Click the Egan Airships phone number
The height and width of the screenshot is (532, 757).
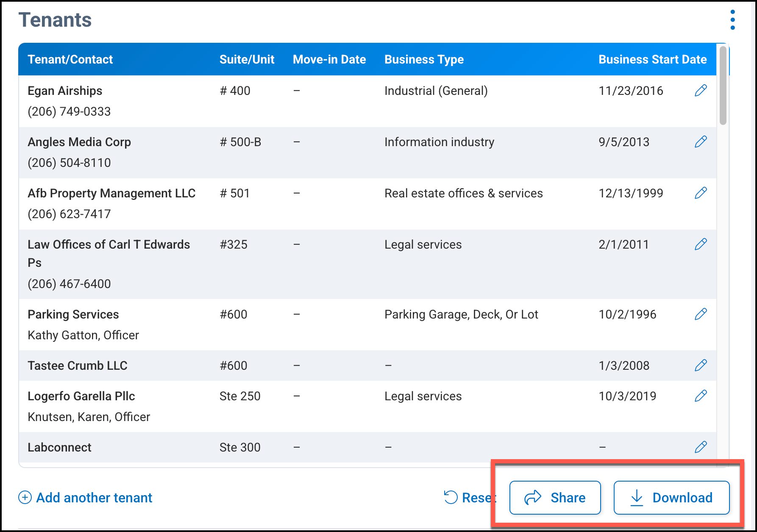click(69, 111)
